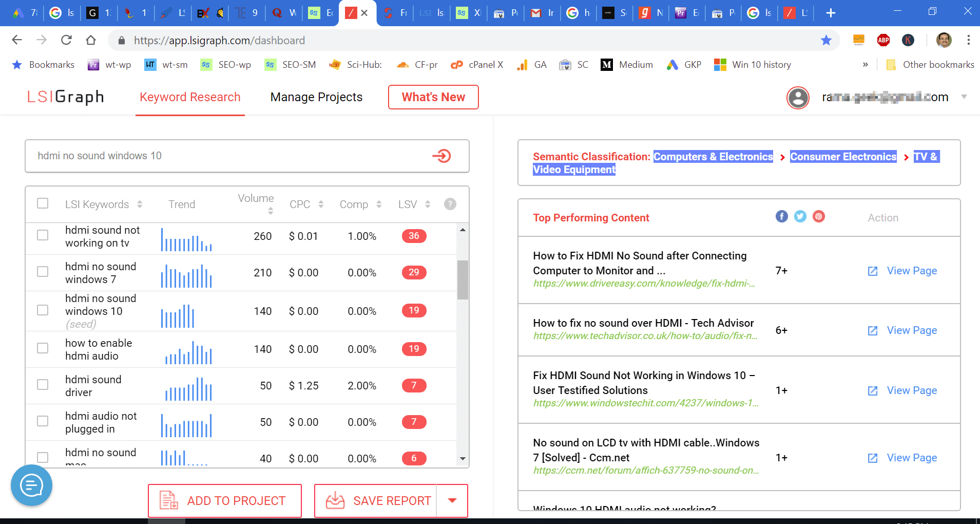
Task: Open the drivereasy.com URL link
Action: coord(644,284)
